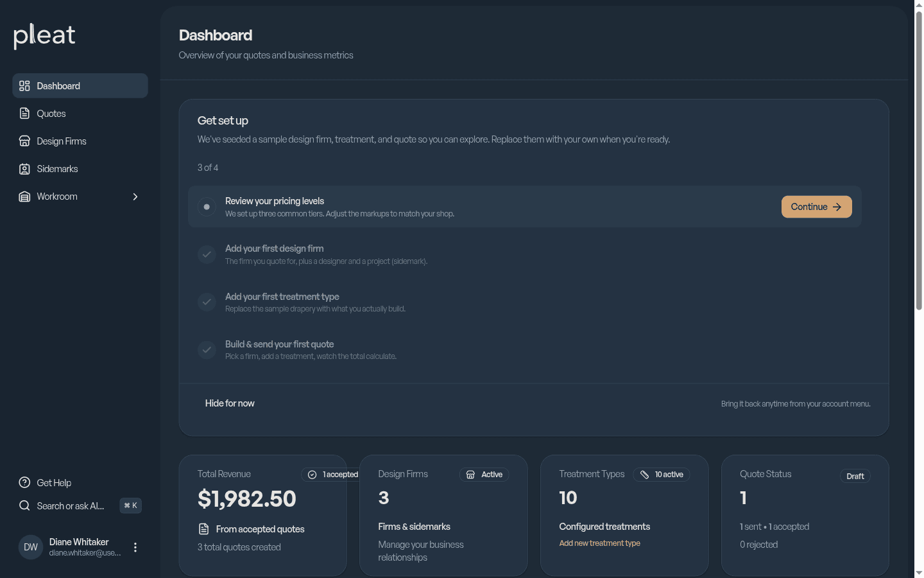Navigate to Sidemarks
The image size is (924, 578).
pyautogui.click(x=80, y=169)
